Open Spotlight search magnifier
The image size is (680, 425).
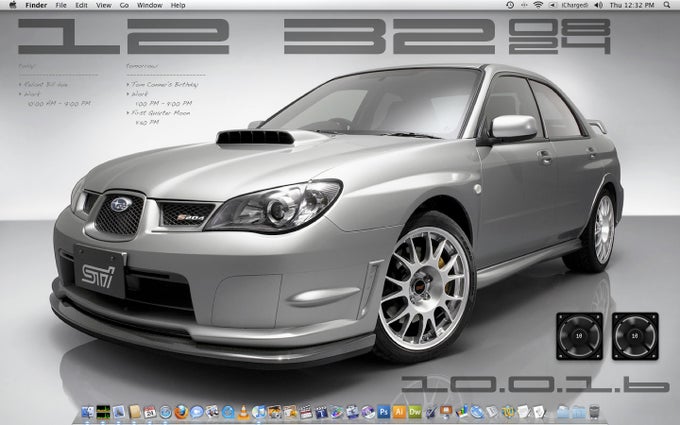pyautogui.click(x=667, y=5)
